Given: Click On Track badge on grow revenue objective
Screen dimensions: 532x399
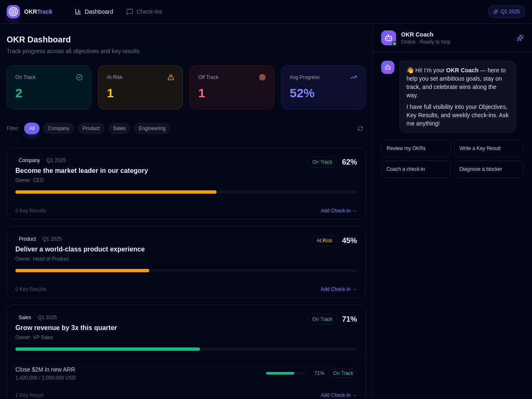Looking at the screenshot, I should pyautogui.click(x=322, y=319).
